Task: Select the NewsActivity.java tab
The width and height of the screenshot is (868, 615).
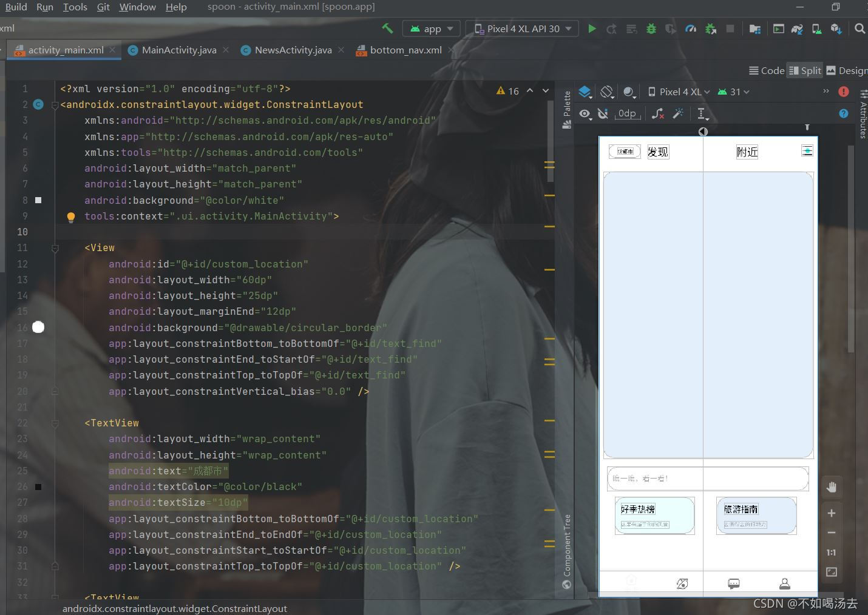Action: coord(293,50)
